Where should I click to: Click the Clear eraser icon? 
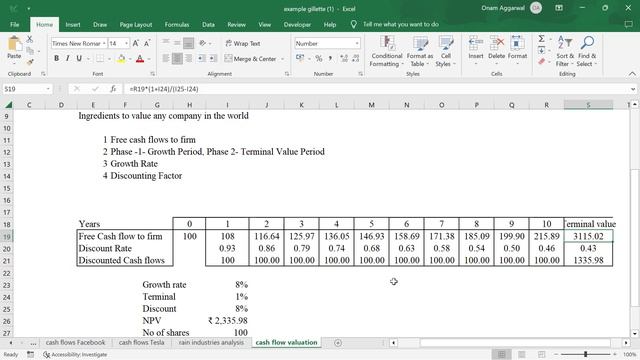542,62
